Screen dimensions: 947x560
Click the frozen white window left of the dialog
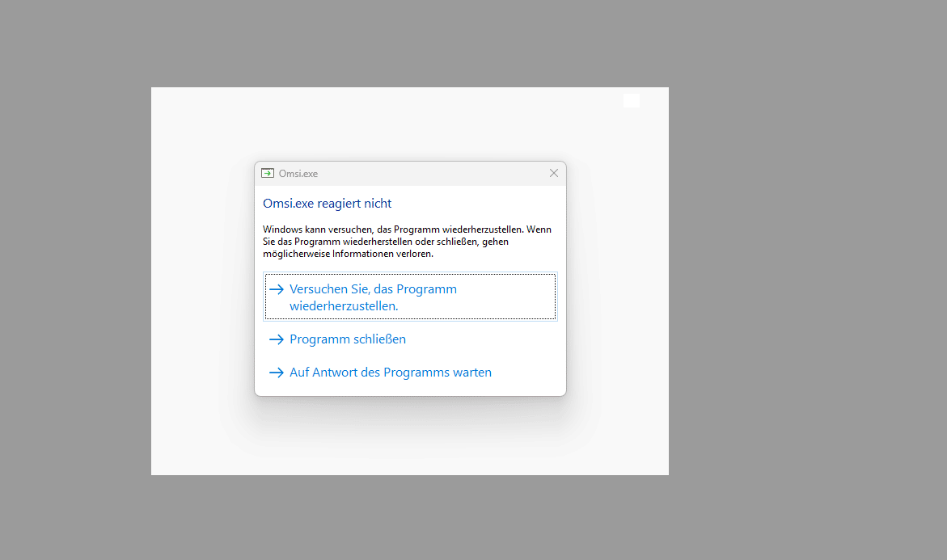point(202,279)
